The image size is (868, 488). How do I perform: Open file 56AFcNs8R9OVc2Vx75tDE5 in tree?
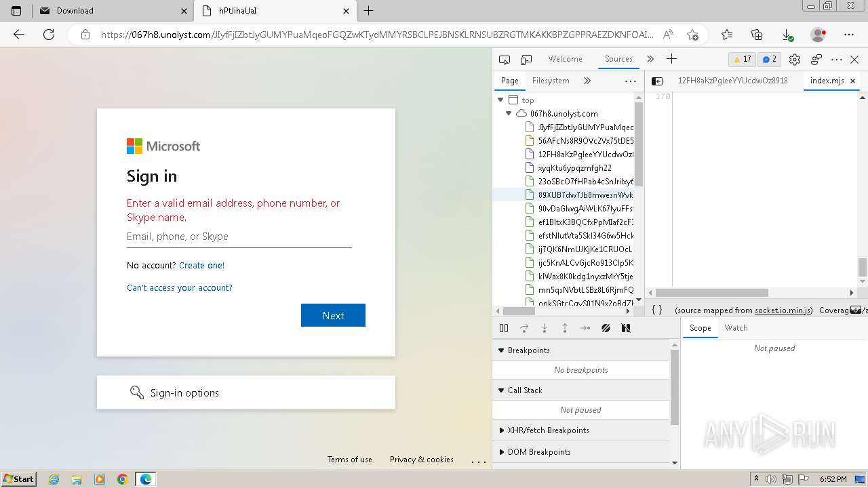(580, 141)
